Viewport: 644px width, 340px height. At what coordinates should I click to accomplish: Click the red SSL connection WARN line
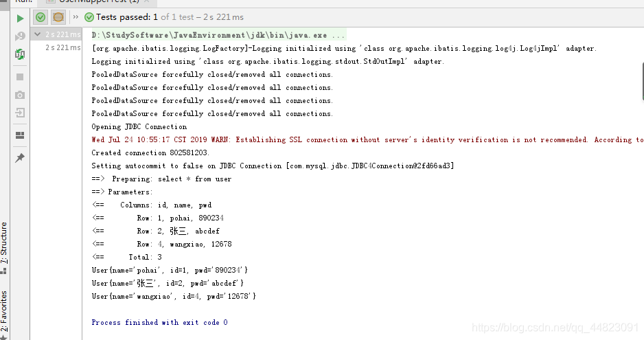pos(367,140)
